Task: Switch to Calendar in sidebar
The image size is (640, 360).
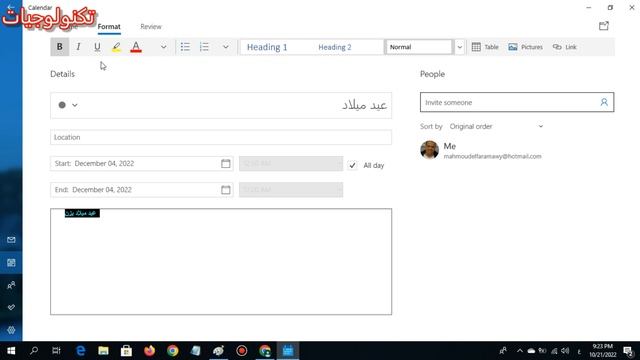Action: click(x=11, y=262)
